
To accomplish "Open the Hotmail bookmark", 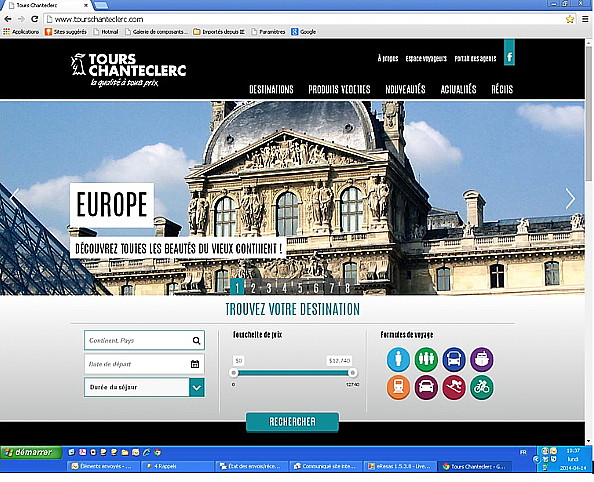I will 106,32.
